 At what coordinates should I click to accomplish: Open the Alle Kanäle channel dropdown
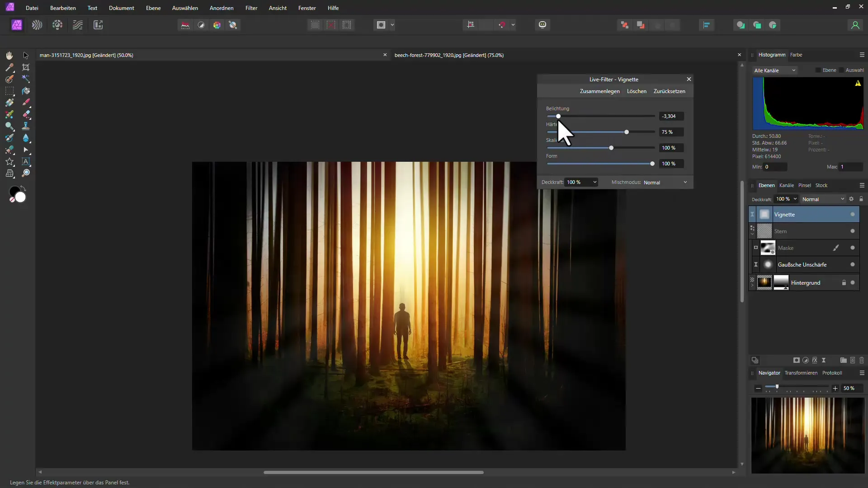(x=775, y=70)
